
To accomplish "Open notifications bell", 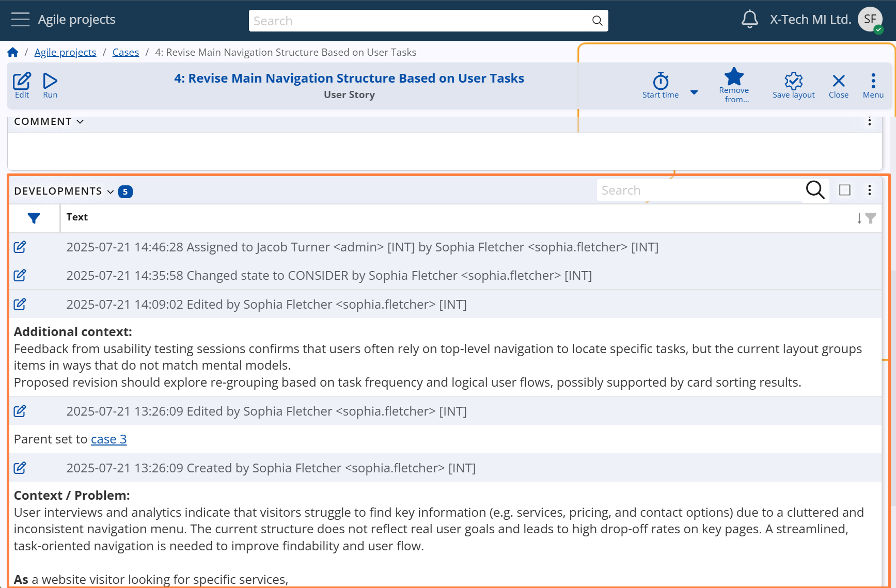I will pos(749,20).
